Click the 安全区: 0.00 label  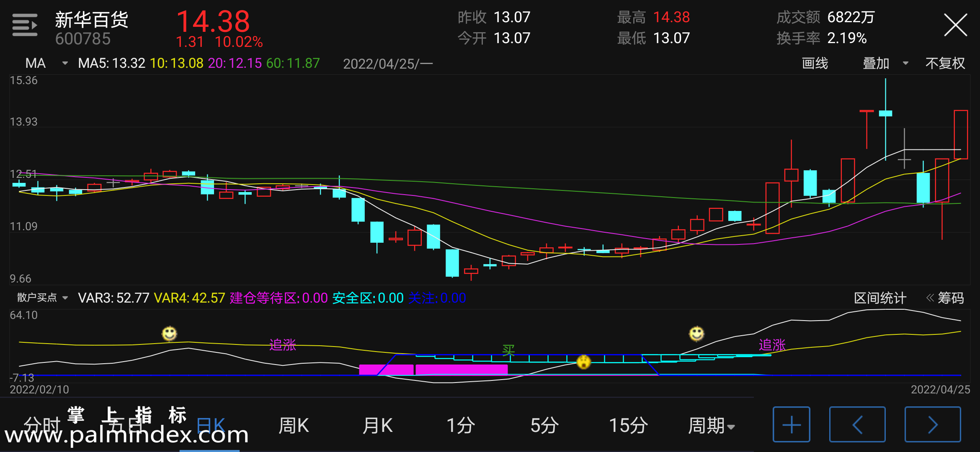pyautogui.click(x=368, y=298)
